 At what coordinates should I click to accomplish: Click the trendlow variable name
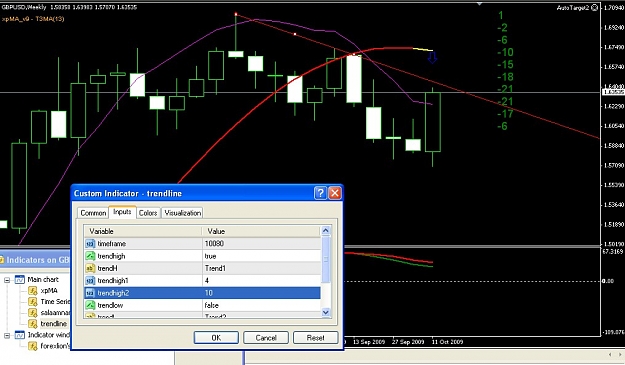tap(110, 305)
